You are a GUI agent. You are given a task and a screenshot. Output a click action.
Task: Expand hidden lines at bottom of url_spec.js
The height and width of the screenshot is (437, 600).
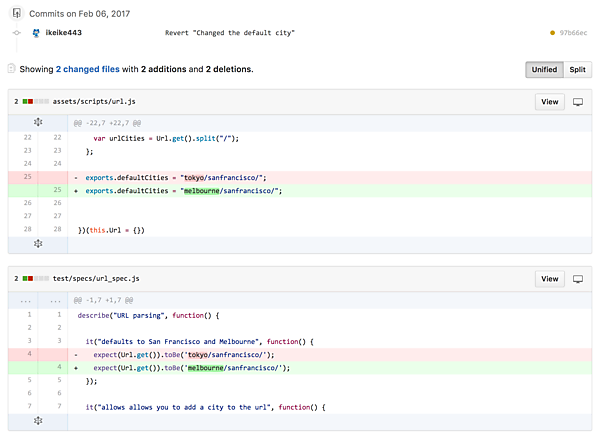point(38,421)
